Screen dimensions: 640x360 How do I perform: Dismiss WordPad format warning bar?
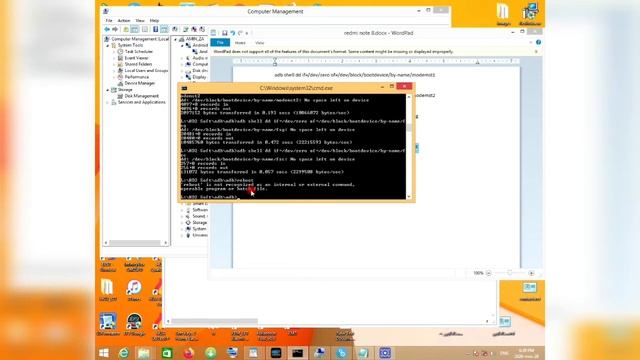536,52
